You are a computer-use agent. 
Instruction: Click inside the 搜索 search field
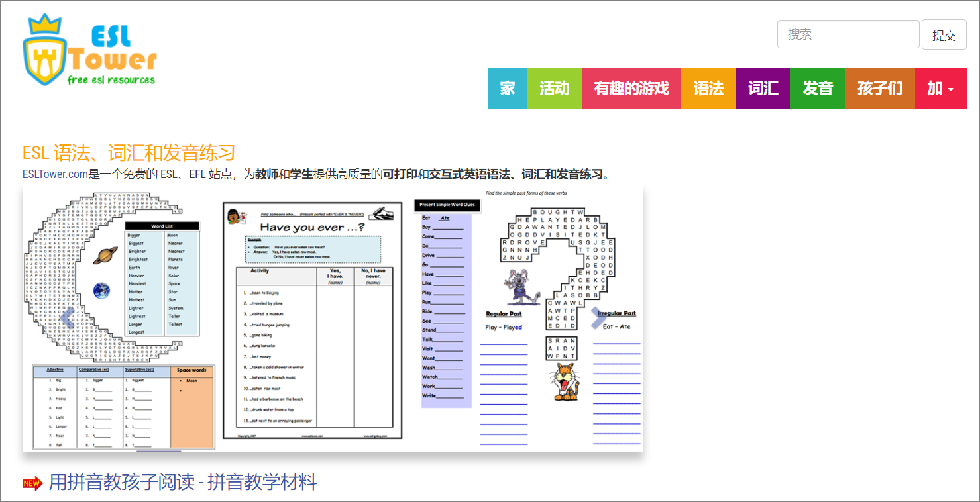(848, 34)
